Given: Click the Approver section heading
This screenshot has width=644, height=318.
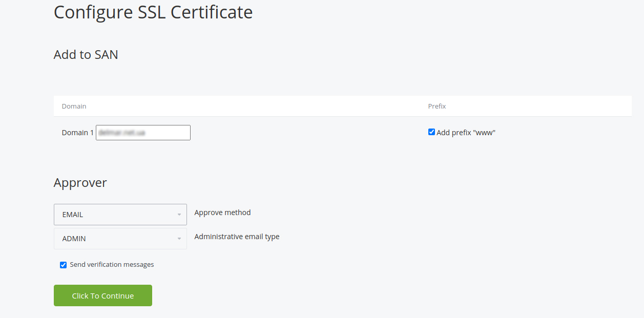Looking at the screenshot, I should pos(80,182).
